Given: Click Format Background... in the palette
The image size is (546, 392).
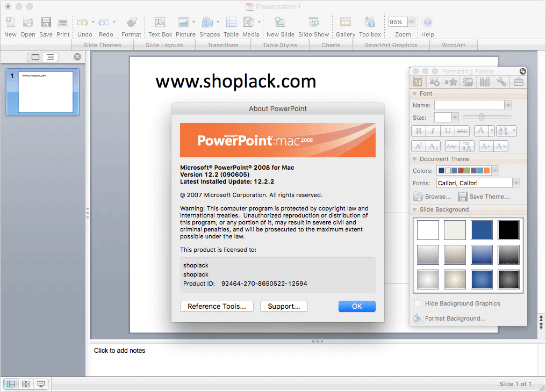Looking at the screenshot, I should coord(449,318).
